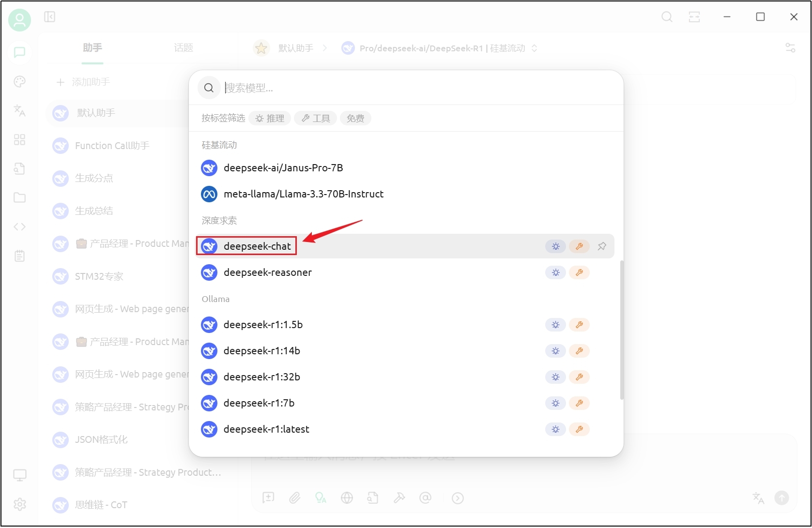Click the 硅基流动 group label
This screenshot has width=812, height=528.
point(219,145)
